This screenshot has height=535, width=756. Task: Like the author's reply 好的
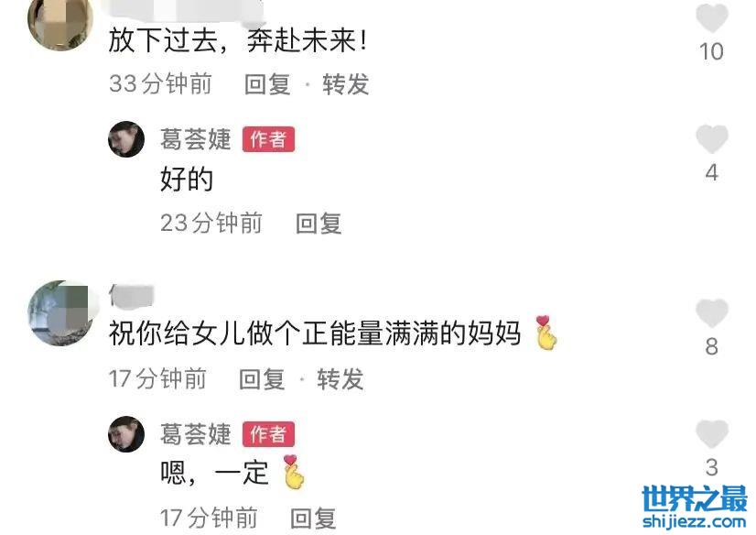(712, 139)
